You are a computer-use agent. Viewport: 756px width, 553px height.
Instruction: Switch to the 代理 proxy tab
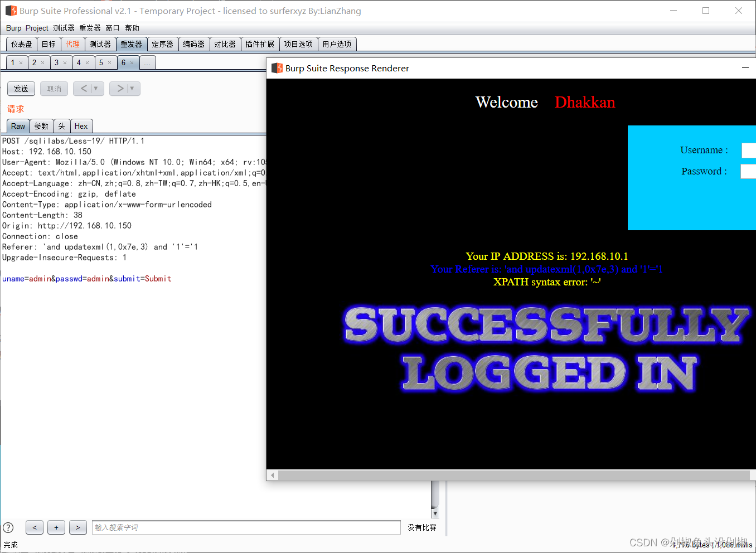click(73, 44)
